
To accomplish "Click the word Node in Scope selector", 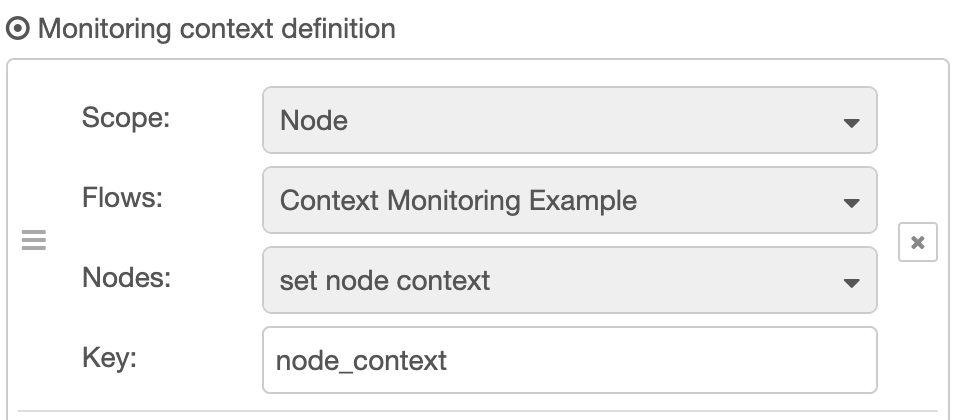I will pos(314,121).
